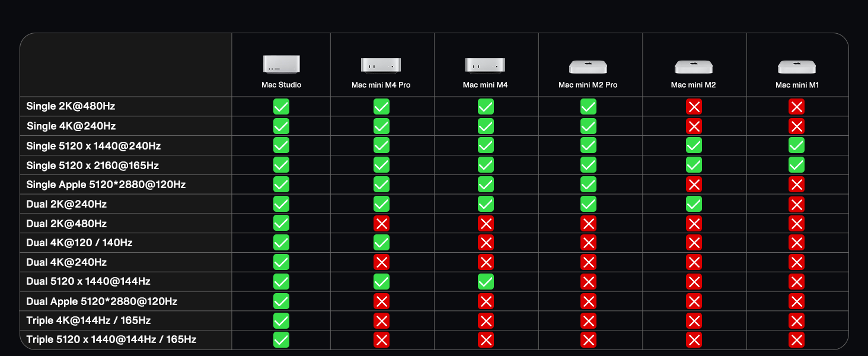Click green check for Mac mini M2 Pro Single Apple 5120*2880

(x=588, y=185)
